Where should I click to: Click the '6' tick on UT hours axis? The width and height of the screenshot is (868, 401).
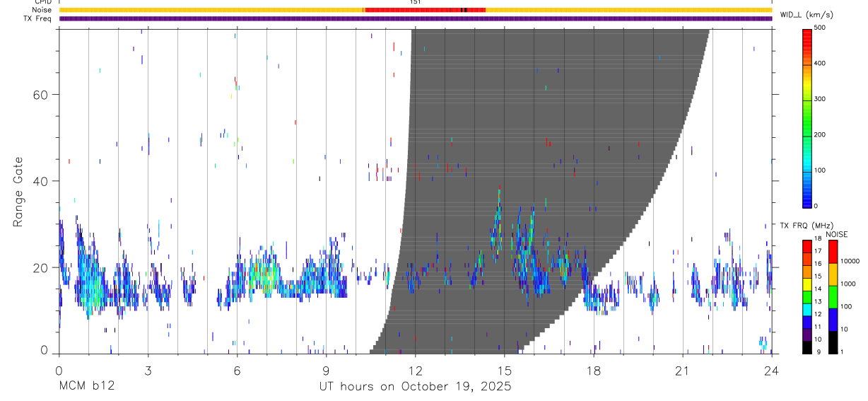coord(237,371)
